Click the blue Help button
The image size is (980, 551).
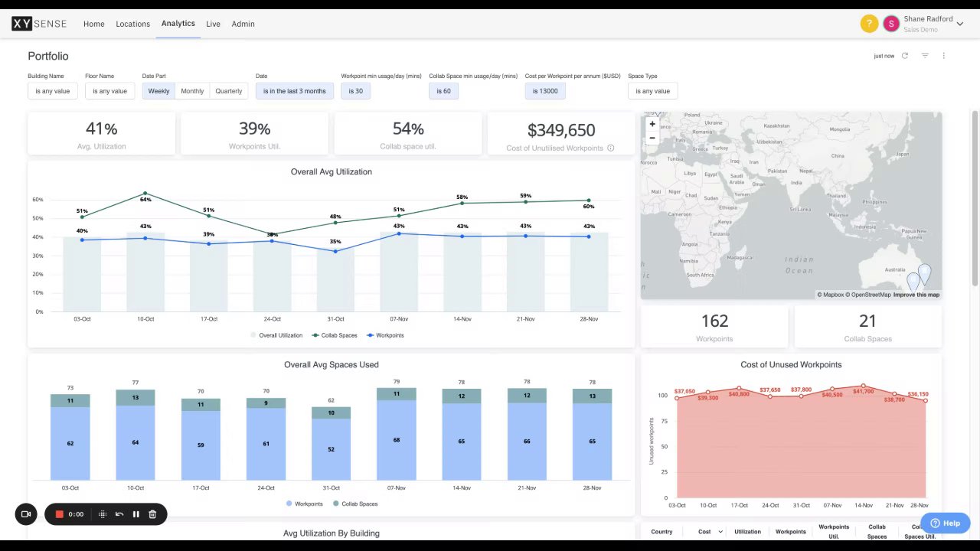tap(945, 523)
